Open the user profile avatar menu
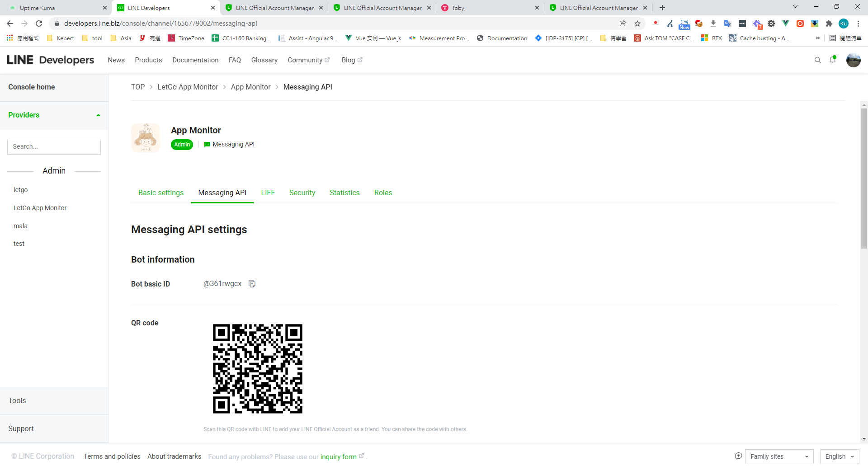 853,60
